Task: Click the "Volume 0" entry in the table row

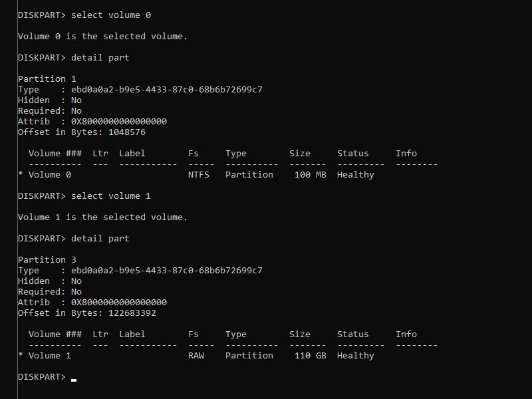Action: (x=49, y=174)
